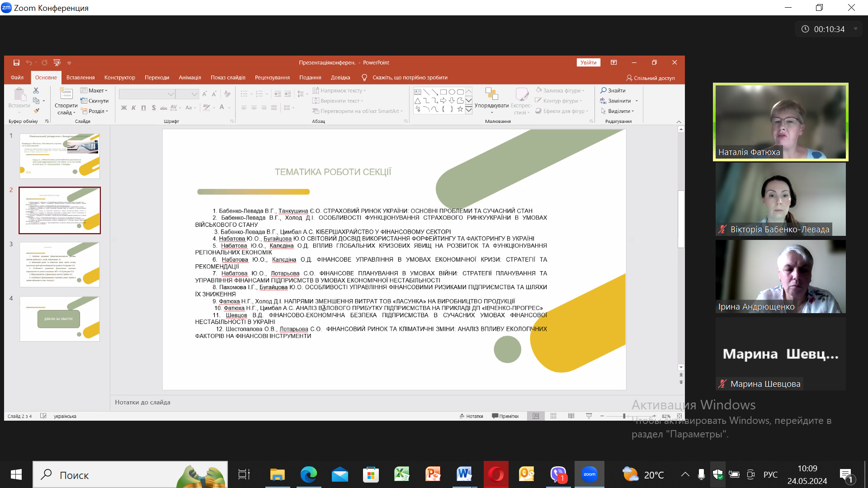Fit slide to current window icon

click(x=679, y=416)
